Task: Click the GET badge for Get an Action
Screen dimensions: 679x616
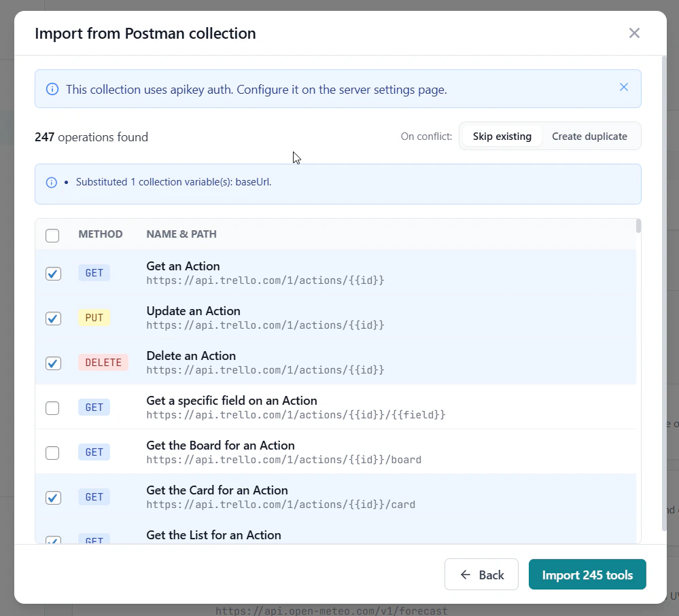Action: coord(94,273)
